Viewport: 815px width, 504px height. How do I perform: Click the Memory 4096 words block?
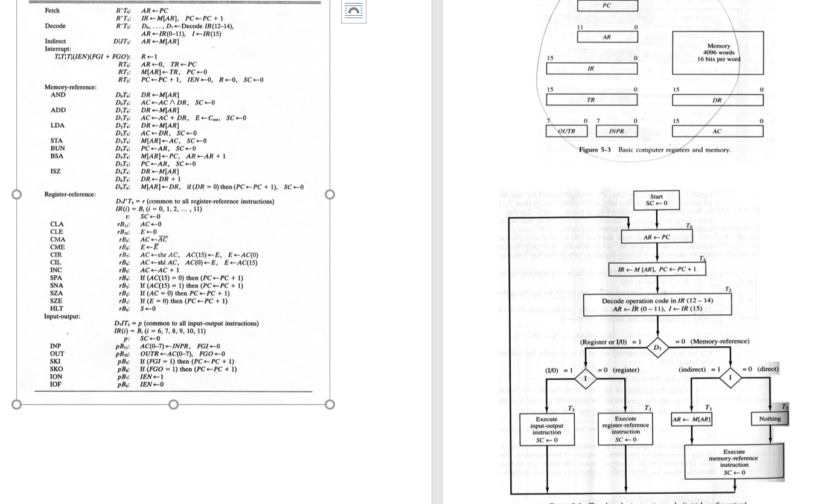(717, 53)
